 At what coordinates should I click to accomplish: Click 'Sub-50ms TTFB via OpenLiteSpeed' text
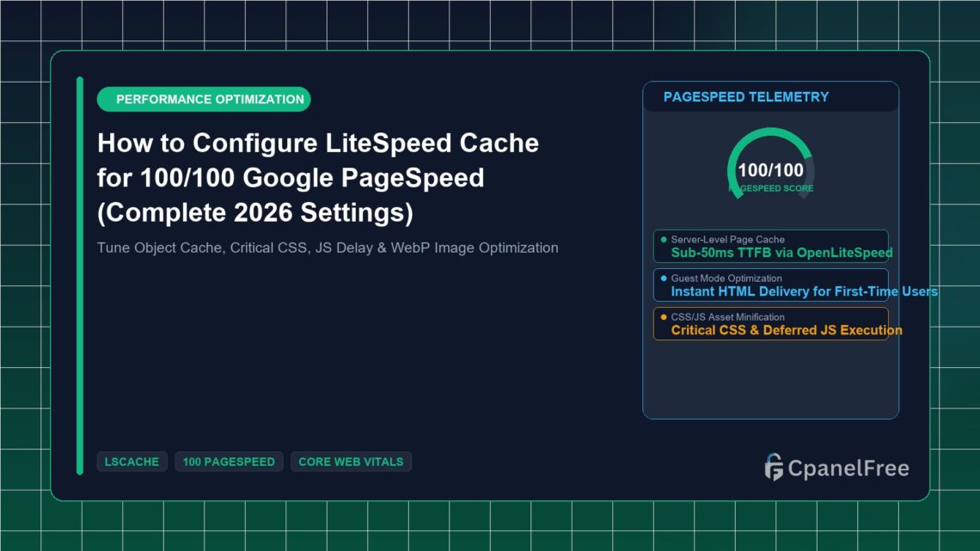(782, 253)
